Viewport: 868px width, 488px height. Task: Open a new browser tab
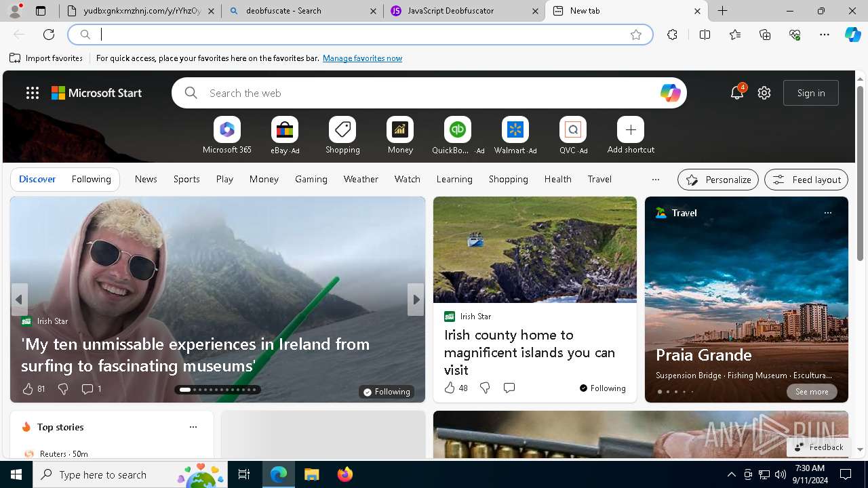coord(723,11)
